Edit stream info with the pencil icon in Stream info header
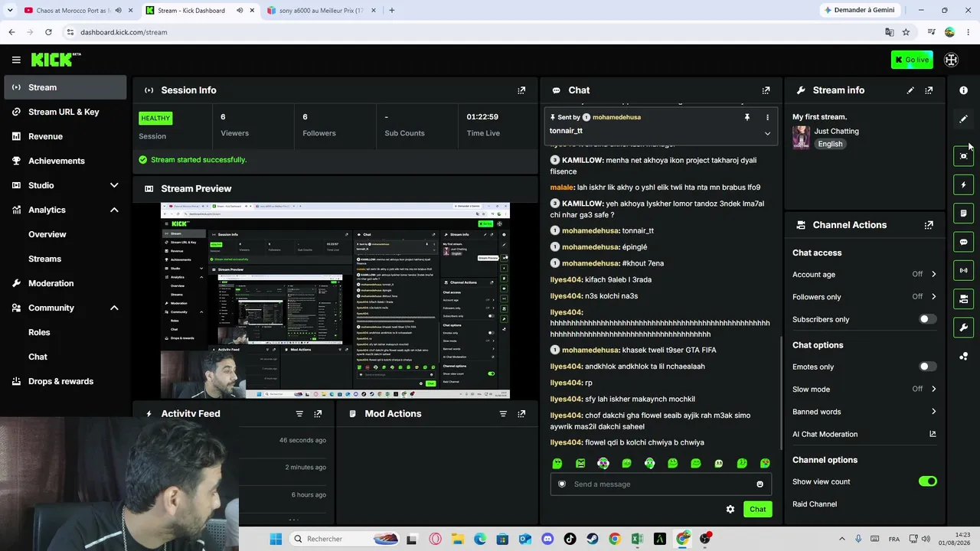Viewport: 980px width, 551px height. [910, 90]
